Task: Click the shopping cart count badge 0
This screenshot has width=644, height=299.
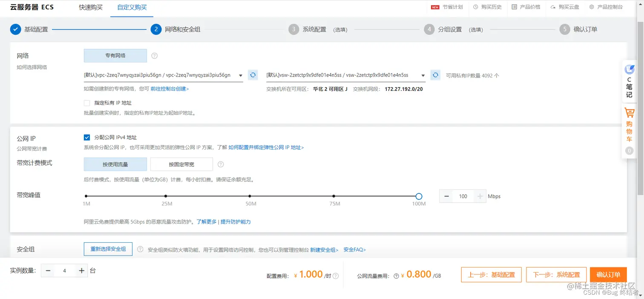Action: [629, 150]
